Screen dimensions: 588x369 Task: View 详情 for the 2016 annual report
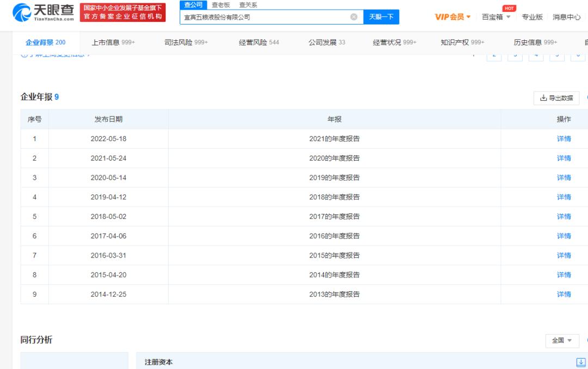563,236
